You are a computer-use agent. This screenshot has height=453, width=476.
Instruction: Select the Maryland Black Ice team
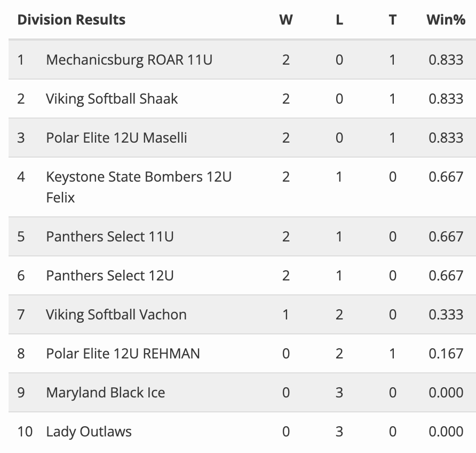coord(105,393)
